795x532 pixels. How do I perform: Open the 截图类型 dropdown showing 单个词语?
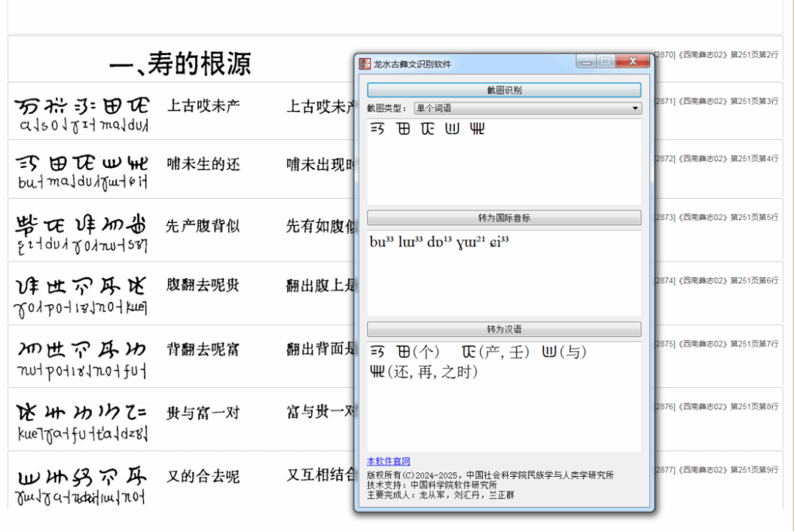tap(527, 108)
